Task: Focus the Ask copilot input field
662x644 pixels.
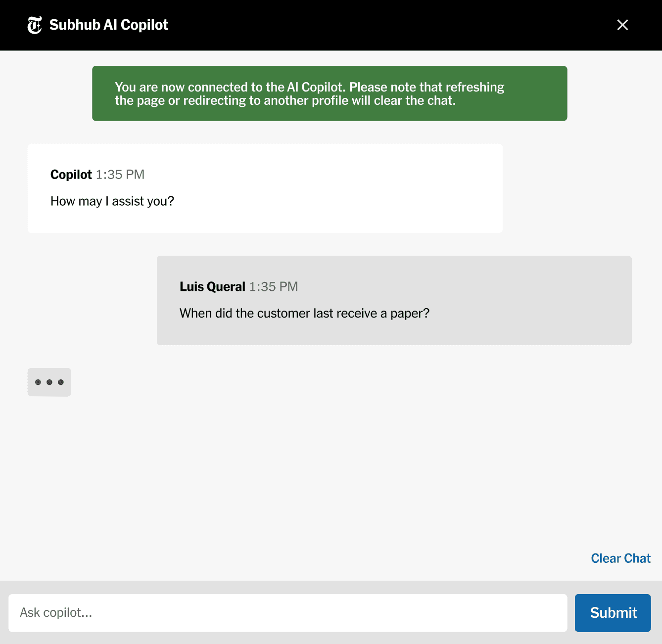Action: pos(288,613)
